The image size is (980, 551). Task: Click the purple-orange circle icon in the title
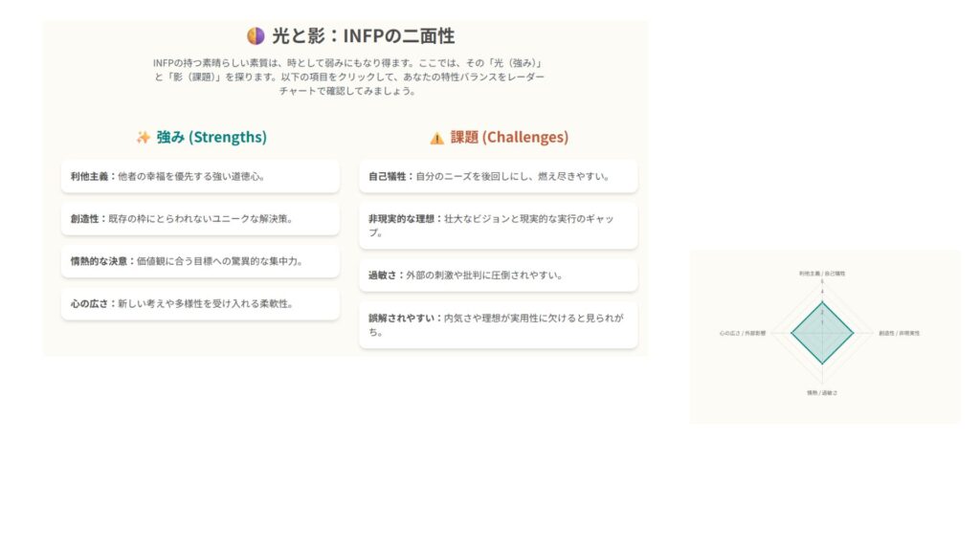pyautogui.click(x=255, y=36)
